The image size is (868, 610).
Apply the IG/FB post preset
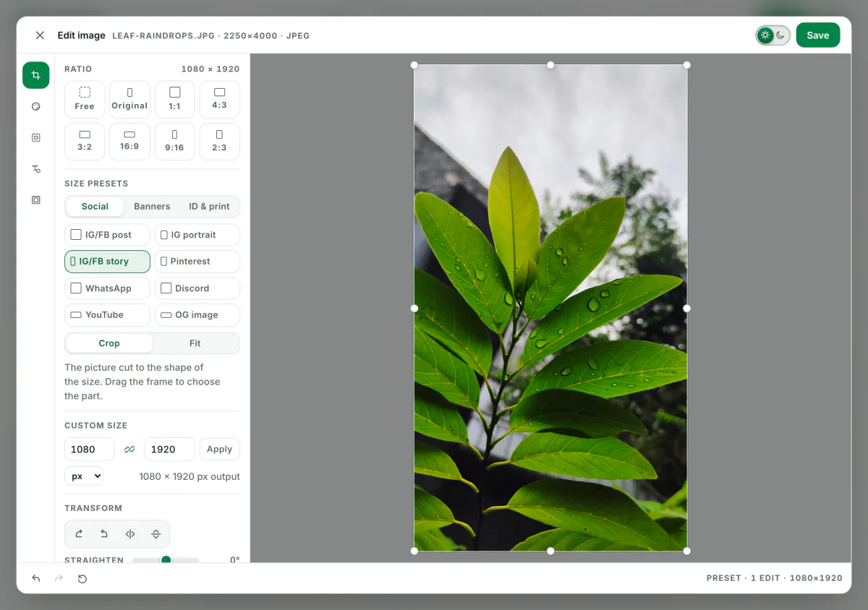[107, 235]
